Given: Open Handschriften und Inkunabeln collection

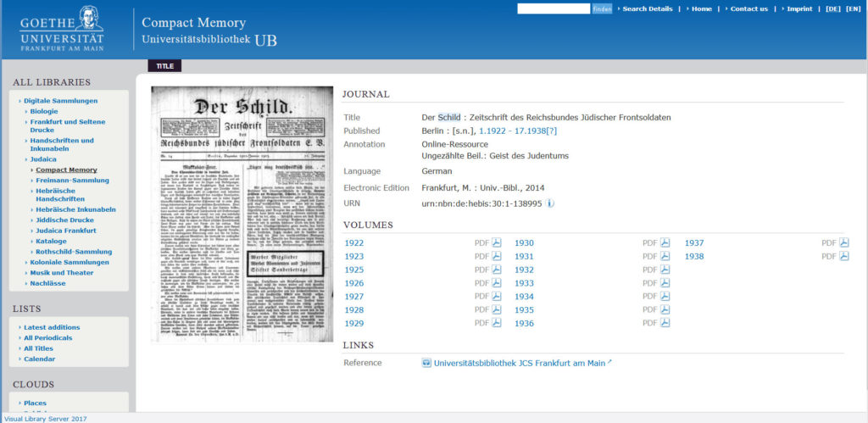Looking at the screenshot, I should (x=62, y=144).
